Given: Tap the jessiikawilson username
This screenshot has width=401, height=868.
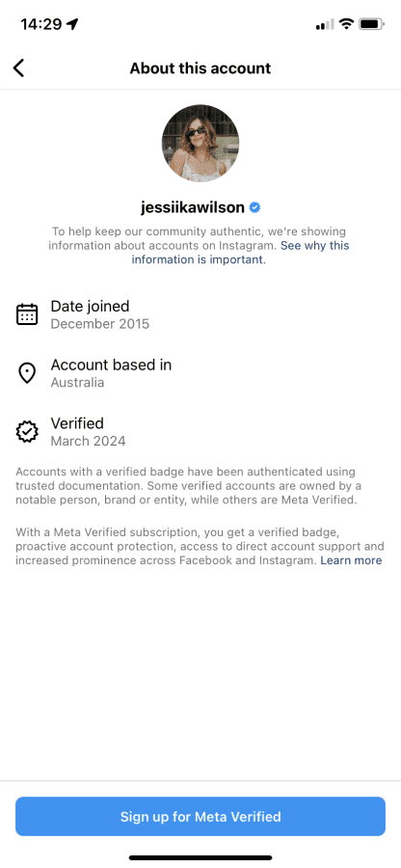Looking at the screenshot, I should 192,207.
